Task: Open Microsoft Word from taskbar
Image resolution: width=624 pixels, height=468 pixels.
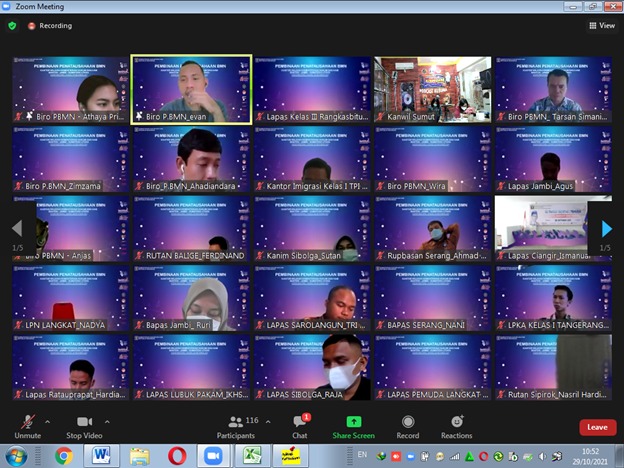Action: click(101, 455)
